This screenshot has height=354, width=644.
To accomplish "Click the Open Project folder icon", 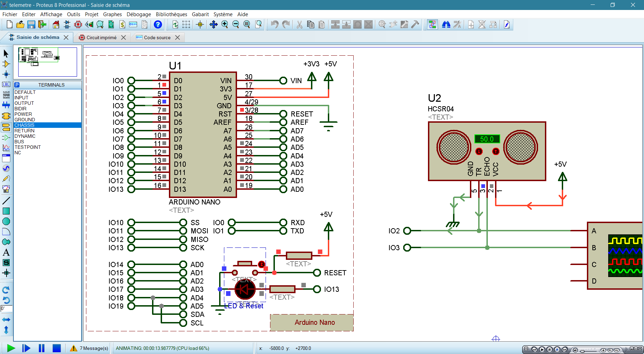I will coord(20,24).
